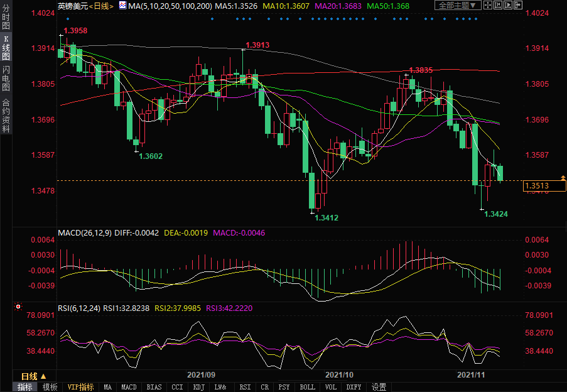Switch to the 模板 template tab

tap(50, 387)
